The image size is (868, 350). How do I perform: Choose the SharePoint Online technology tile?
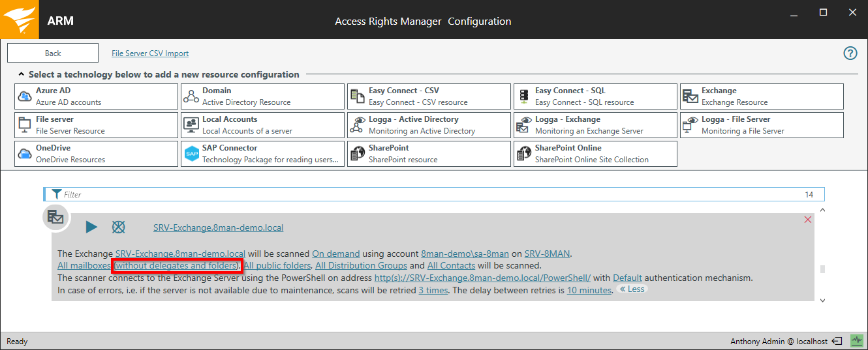(595, 154)
